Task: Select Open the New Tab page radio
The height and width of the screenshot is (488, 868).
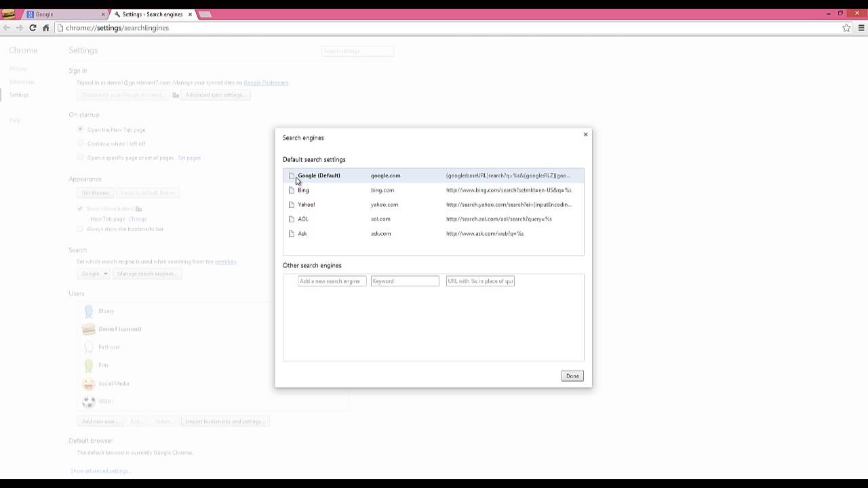Action: pyautogui.click(x=81, y=129)
